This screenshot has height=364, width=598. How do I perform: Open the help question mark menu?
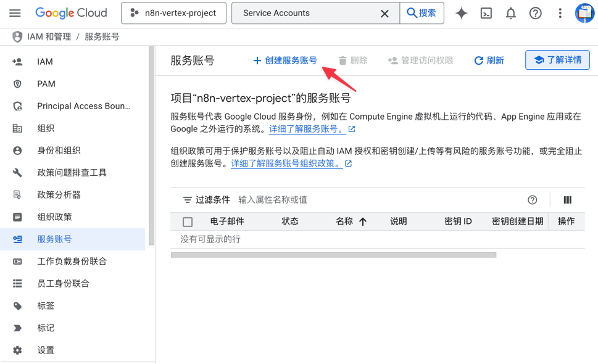click(x=535, y=13)
